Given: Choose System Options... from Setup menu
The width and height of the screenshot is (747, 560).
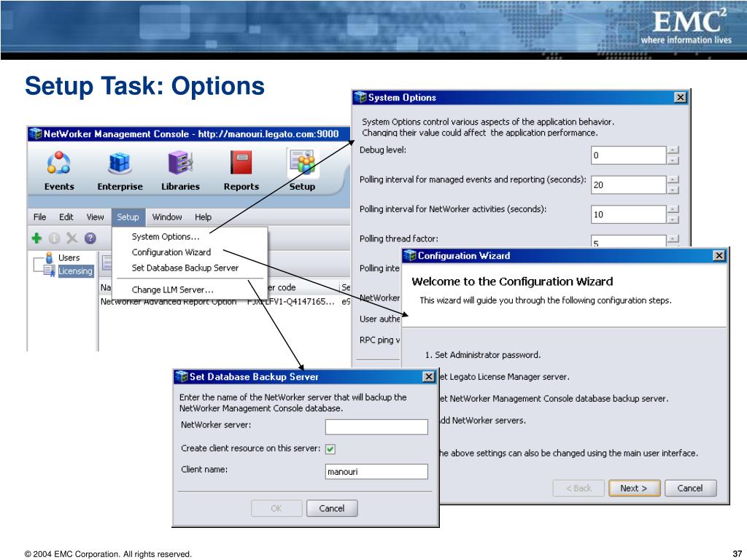Looking at the screenshot, I should pyautogui.click(x=166, y=237).
